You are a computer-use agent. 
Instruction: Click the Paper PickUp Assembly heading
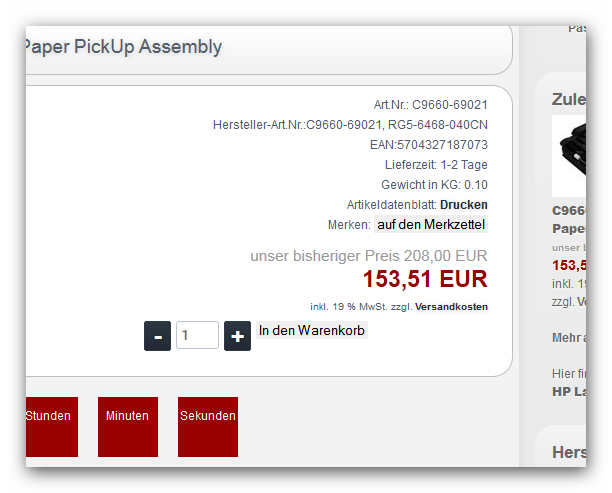tap(123, 47)
